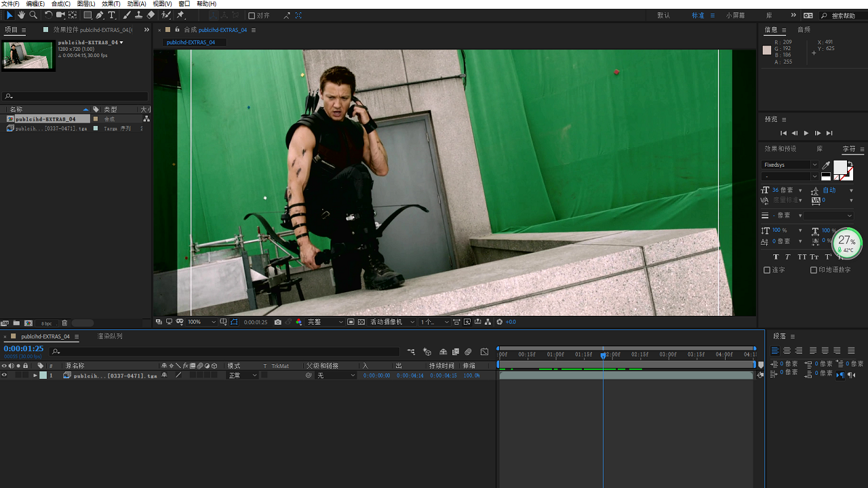
Task: Select the Horizontal Type tool
Action: point(112,15)
